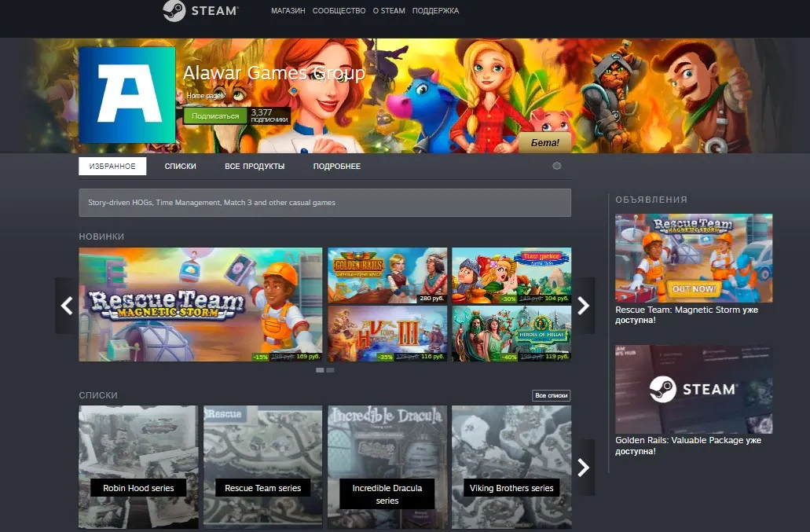Open the Incredible Dracula series list
Viewport: 810px width, 532px height.
[387, 467]
